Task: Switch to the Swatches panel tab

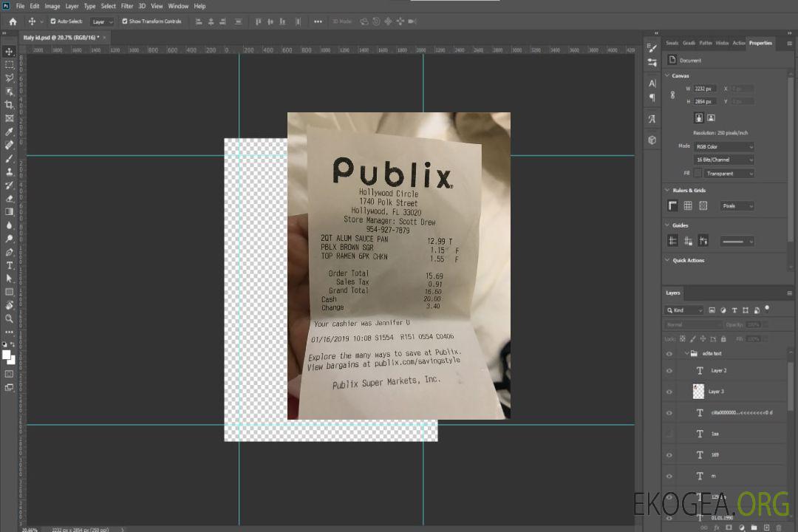Action: tap(672, 44)
